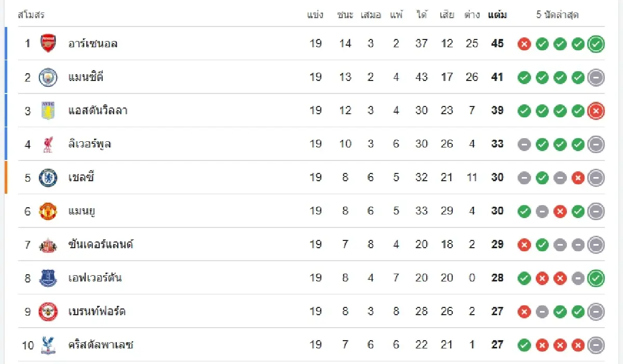The width and height of the screenshot is (623, 364).
Task: Open the ลิเวอร์พูล team link
Action: [90, 144]
